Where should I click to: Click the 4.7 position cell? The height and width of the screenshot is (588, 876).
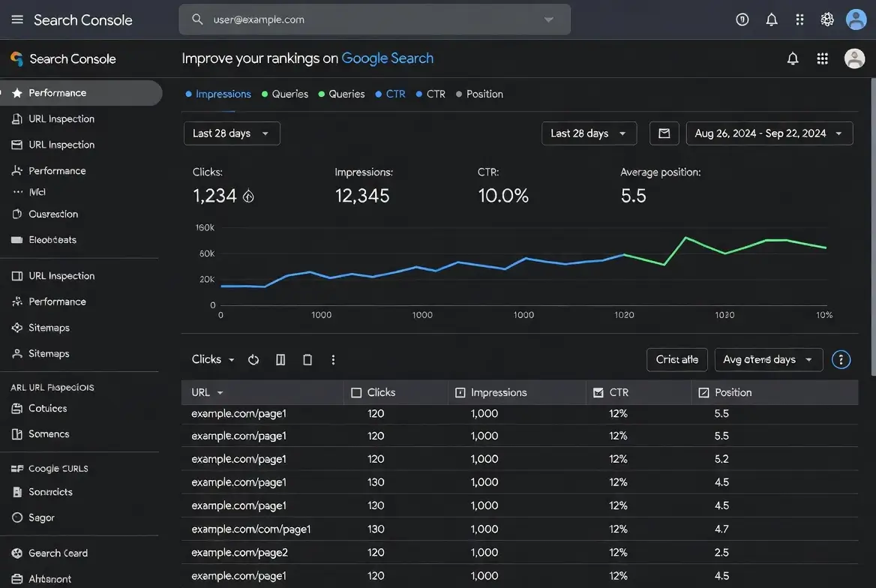click(x=721, y=529)
